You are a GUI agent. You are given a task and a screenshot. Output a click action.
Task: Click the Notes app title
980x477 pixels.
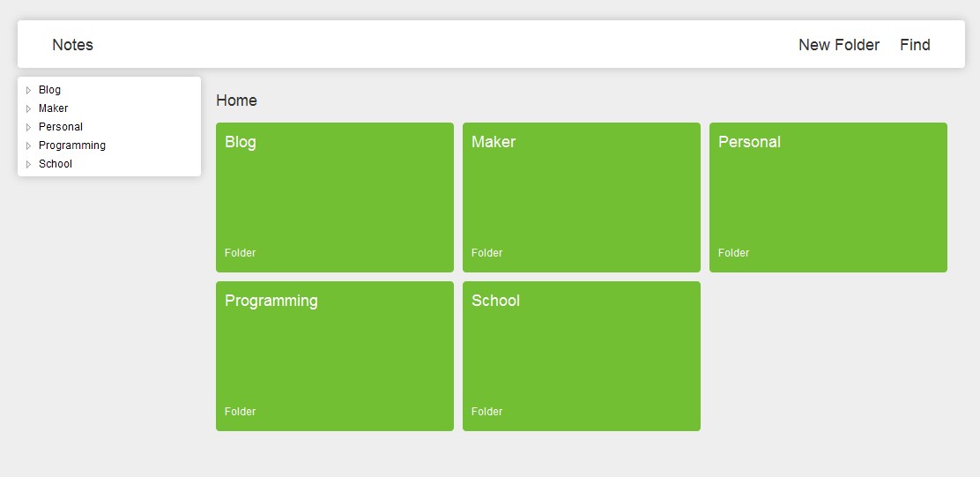[x=72, y=45]
